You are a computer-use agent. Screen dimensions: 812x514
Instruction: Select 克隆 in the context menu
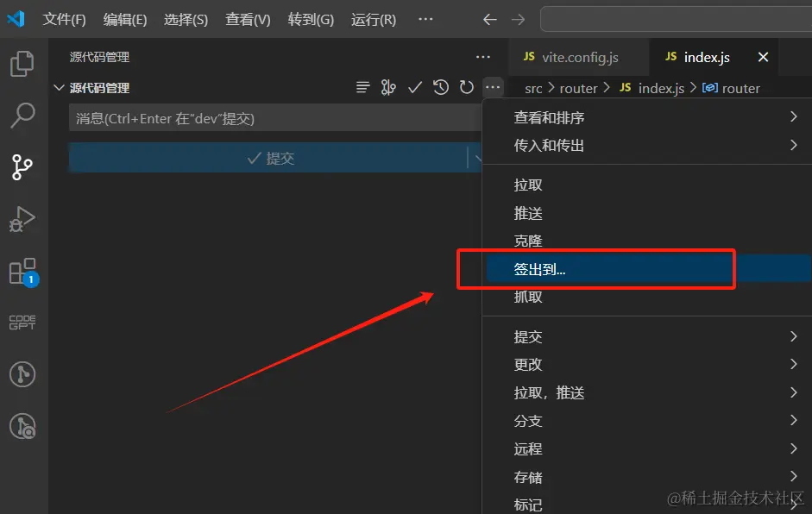click(647, 241)
